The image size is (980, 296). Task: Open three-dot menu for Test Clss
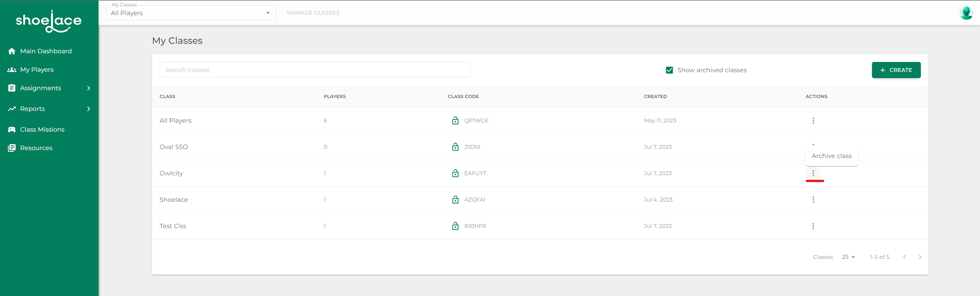813,226
